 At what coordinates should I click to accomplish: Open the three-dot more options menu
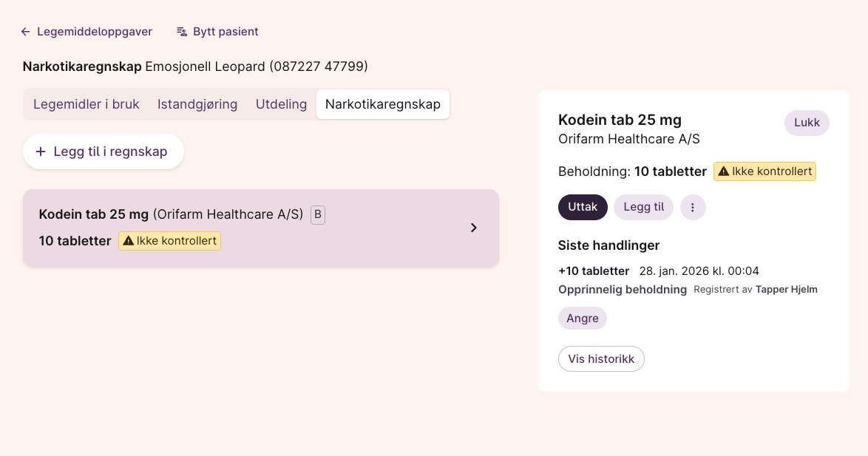coord(693,208)
